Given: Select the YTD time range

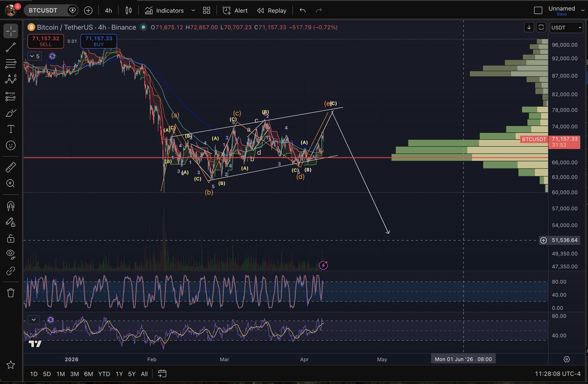Looking at the screenshot, I should (x=103, y=374).
